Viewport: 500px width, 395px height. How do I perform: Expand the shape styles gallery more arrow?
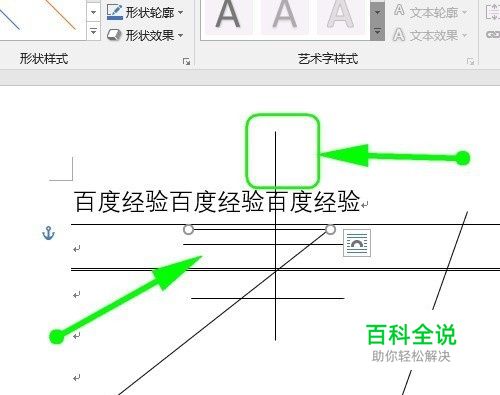tap(93, 31)
